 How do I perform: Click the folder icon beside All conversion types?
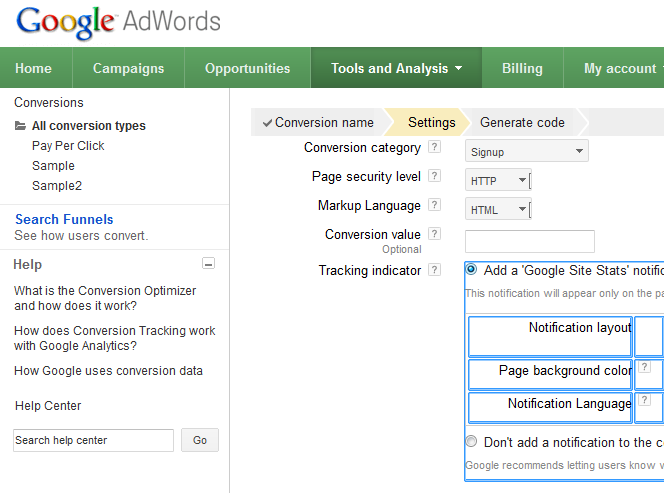tap(20, 126)
